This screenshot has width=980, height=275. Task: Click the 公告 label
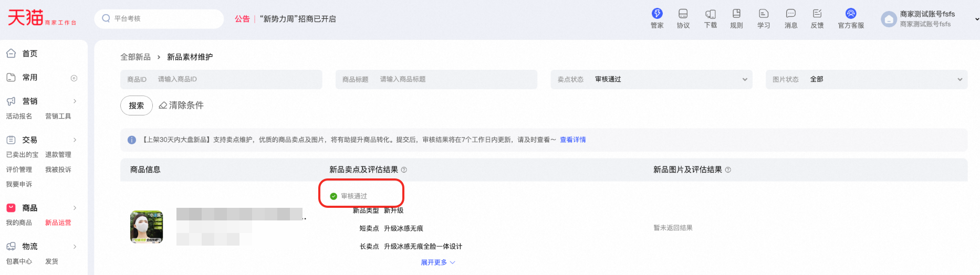coord(242,19)
